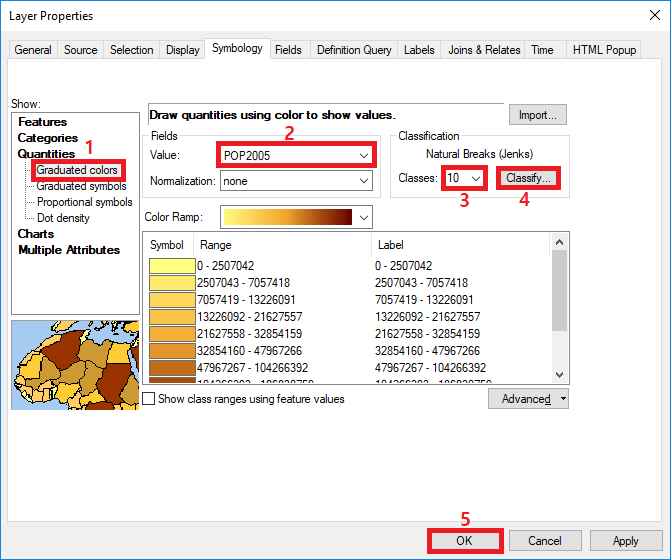Enable Show class ranges using feature values
The image size is (671, 560).
[149, 399]
